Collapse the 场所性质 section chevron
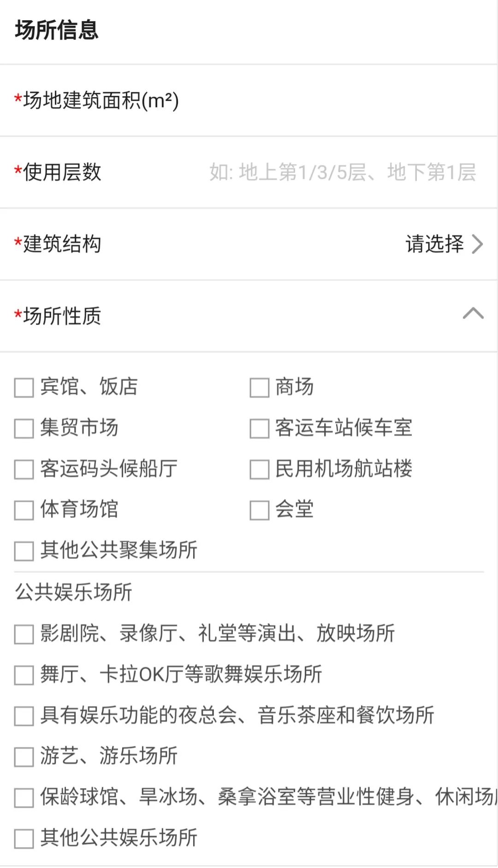This screenshot has width=498, height=868. pos(473,314)
